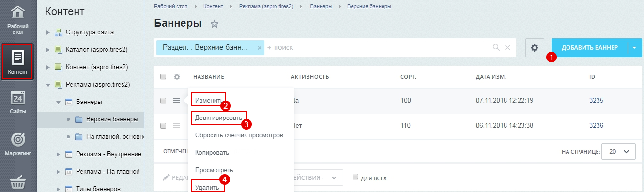
Task: Sort table by ID column header
Action: coord(592,77)
